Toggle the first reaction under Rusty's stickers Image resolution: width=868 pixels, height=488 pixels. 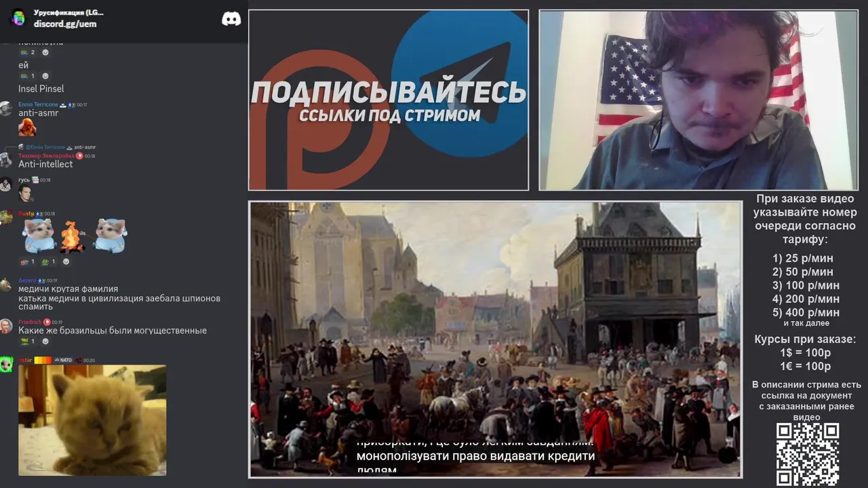pyautogui.click(x=28, y=262)
